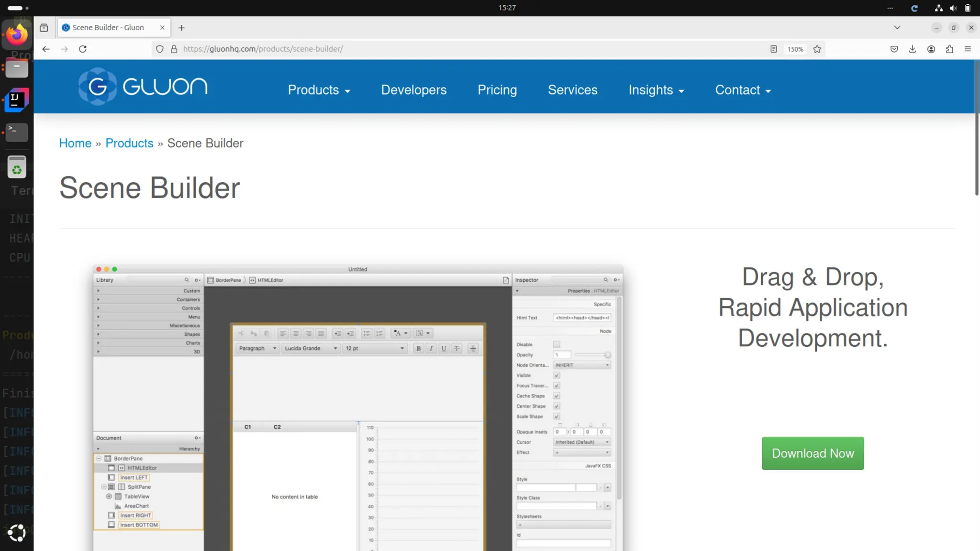Click the Firefox reload page button

pyautogui.click(x=83, y=49)
